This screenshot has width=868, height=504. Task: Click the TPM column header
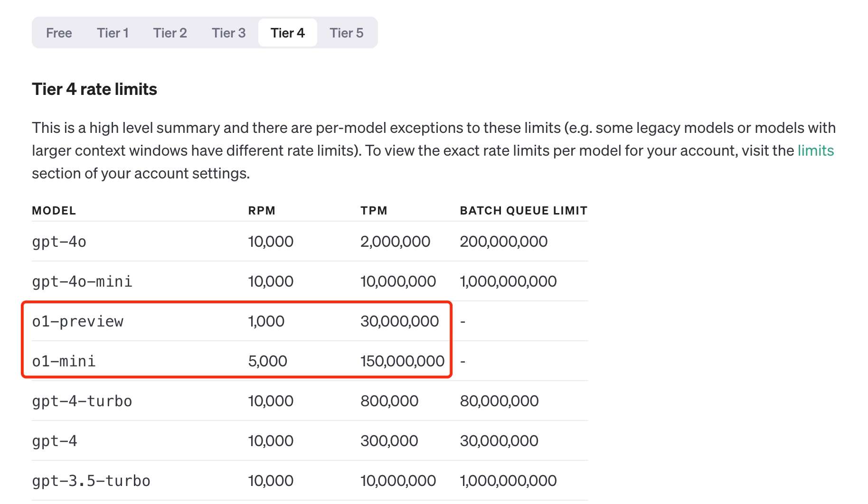[x=374, y=211]
